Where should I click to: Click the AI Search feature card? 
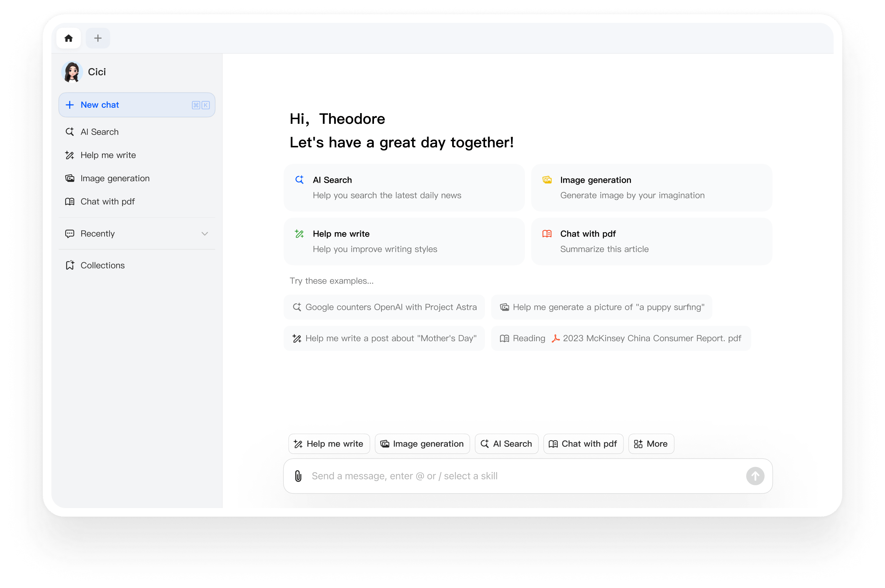404,188
